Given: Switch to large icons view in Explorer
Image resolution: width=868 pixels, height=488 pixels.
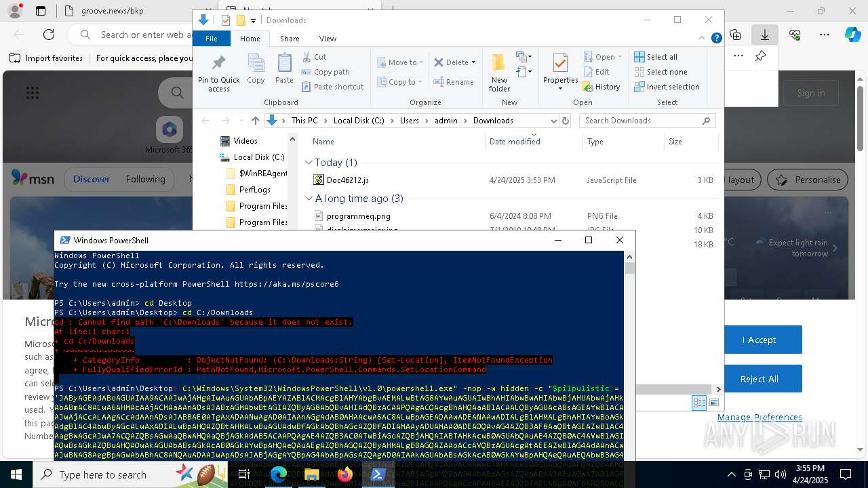Looking at the screenshot, I should (x=713, y=403).
